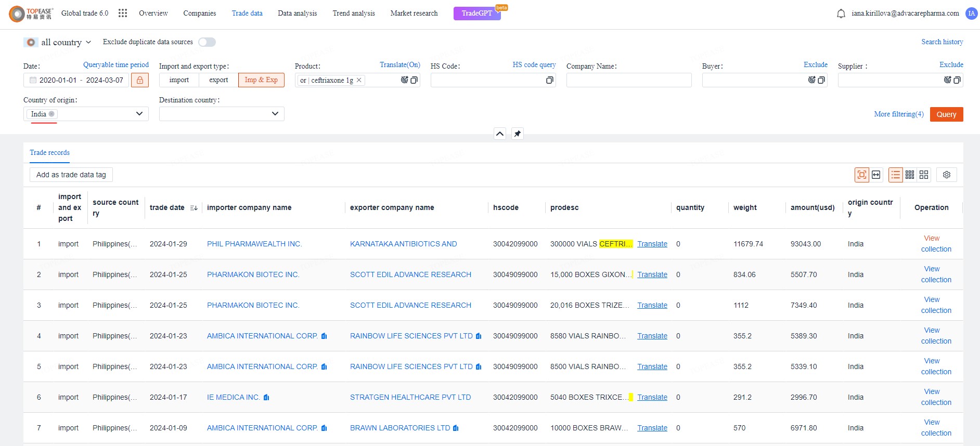Open the apps grid menu icon
Image resolution: width=980 pixels, height=446 pixels.
[123, 13]
